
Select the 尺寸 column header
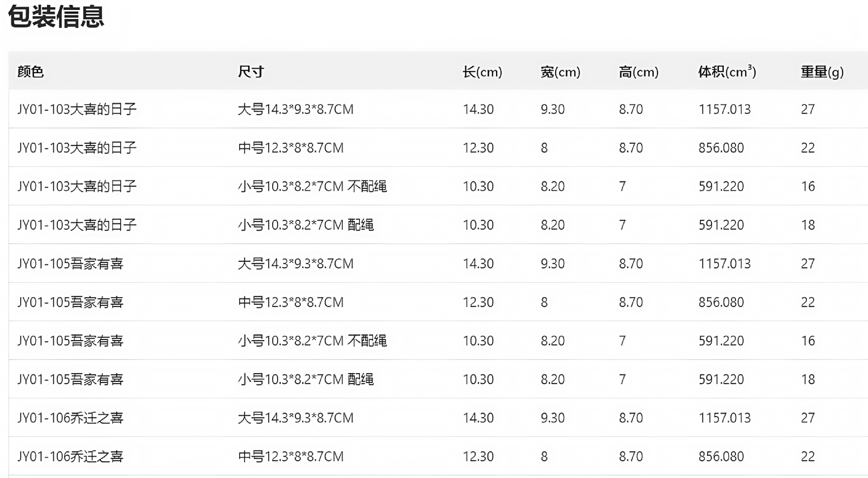coord(251,71)
